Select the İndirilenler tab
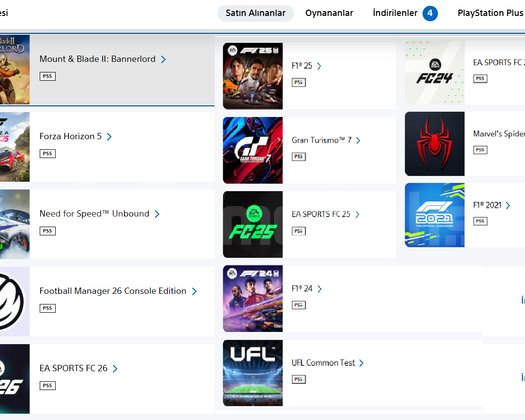 (395, 13)
